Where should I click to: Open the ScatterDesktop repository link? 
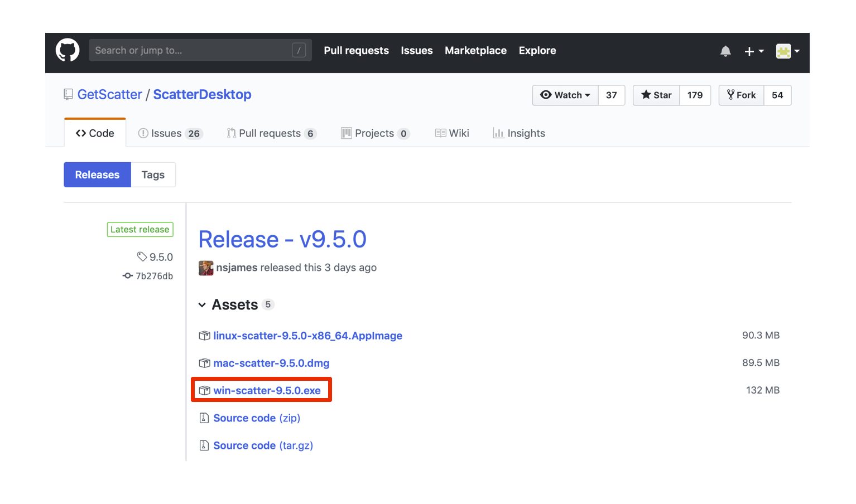[202, 94]
